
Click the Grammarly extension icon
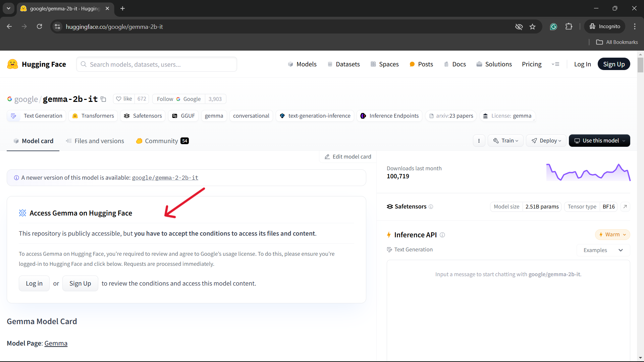point(553,26)
